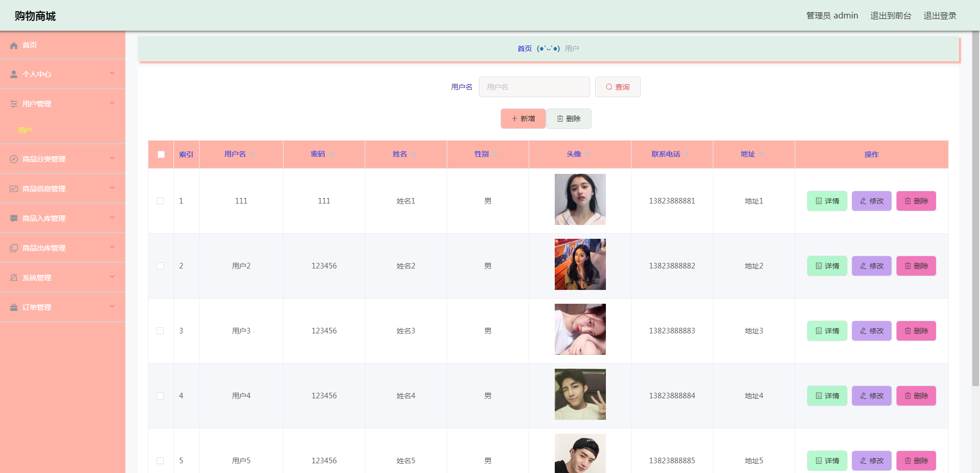Screen dimensions: 980x473
Task: Check the checkbox for 用户2 row
Action: click(160, 266)
